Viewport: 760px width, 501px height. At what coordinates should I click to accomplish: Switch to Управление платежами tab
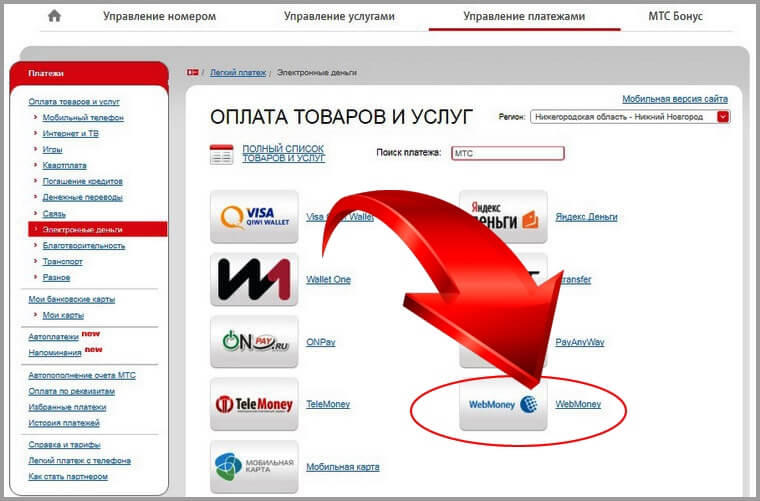(524, 16)
